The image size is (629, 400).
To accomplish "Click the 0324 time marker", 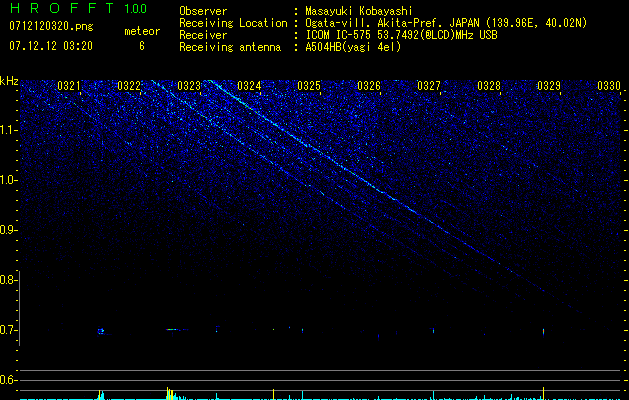I will pos(249,86).
